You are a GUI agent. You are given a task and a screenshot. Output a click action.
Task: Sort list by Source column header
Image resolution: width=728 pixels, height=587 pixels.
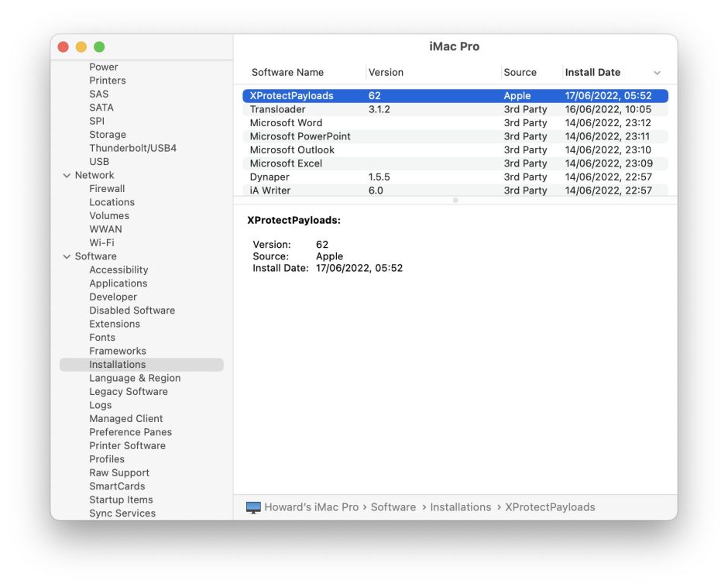coord(520,73)
